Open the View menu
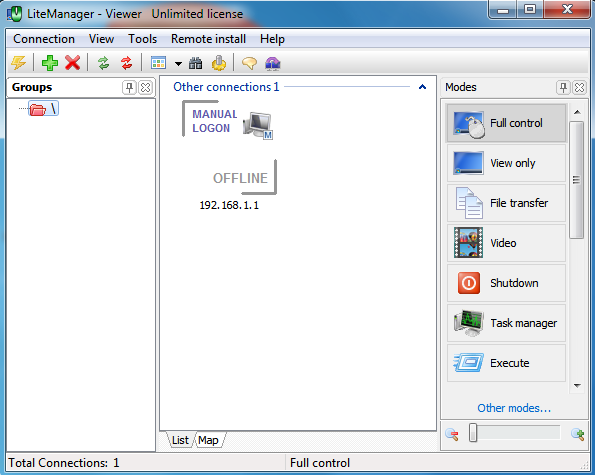This screenshot has height=475, width=595. pos(101,39)
